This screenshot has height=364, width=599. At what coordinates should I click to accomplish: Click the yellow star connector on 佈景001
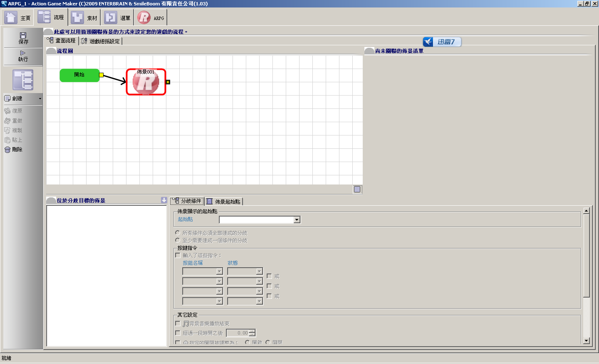click(168, 82)
